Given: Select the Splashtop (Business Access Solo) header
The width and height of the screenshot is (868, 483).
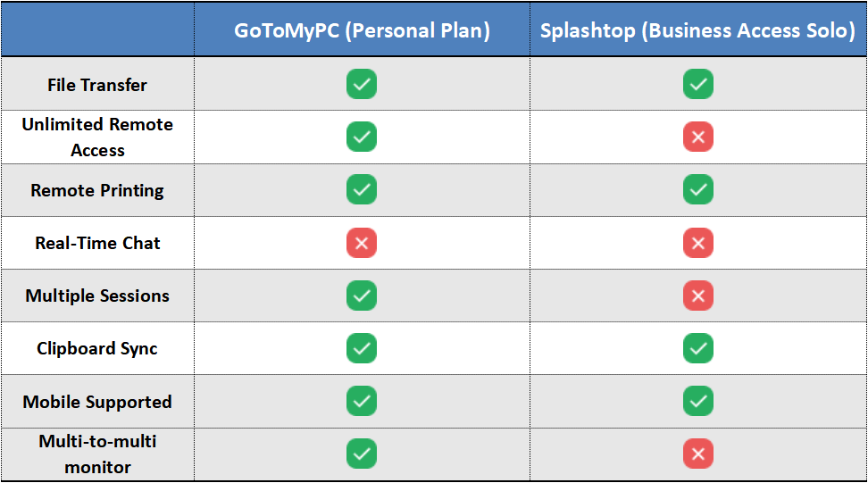Looking at the screenshot, I should pyautogui.click(x=698, y=30).
